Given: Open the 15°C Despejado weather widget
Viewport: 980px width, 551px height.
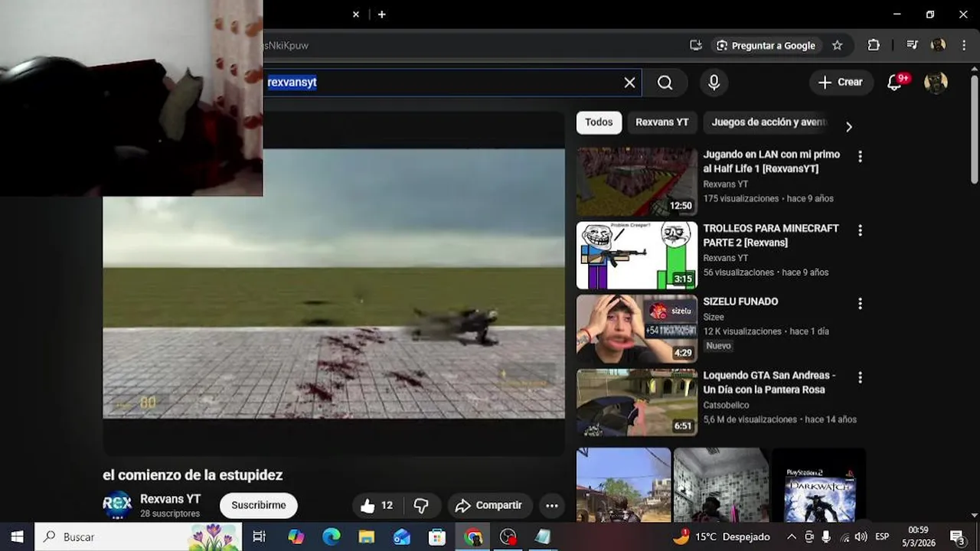Looking at the screenshot, I should (x=721, y=536).
